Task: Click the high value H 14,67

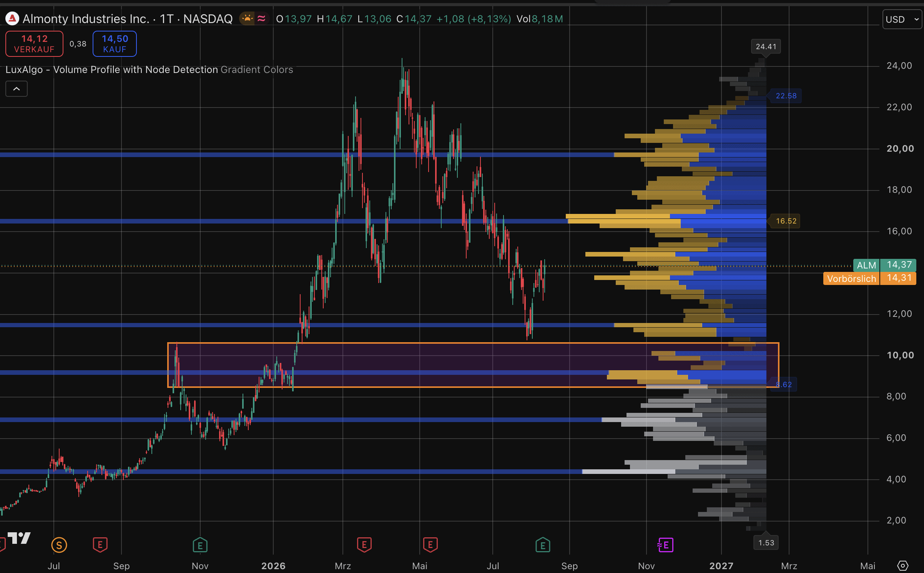Action: pyautogui.click(x=334, y=19)
